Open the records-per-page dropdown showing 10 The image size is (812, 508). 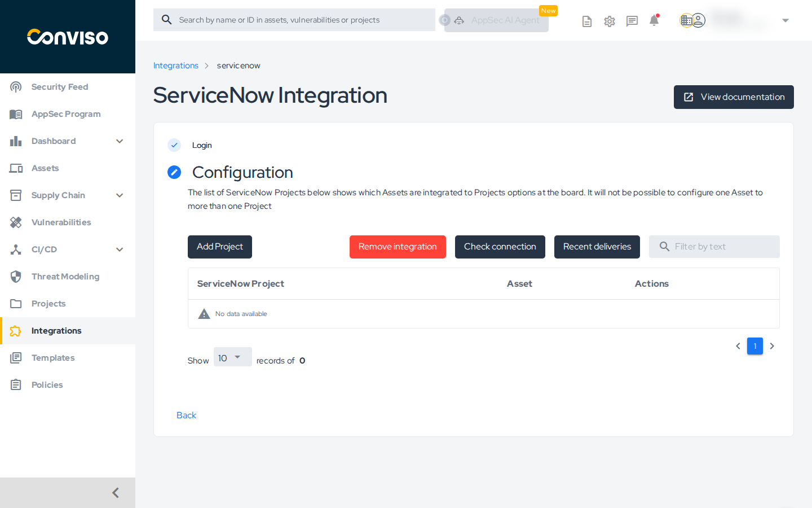pyautogui.click(x=232, y=357)
